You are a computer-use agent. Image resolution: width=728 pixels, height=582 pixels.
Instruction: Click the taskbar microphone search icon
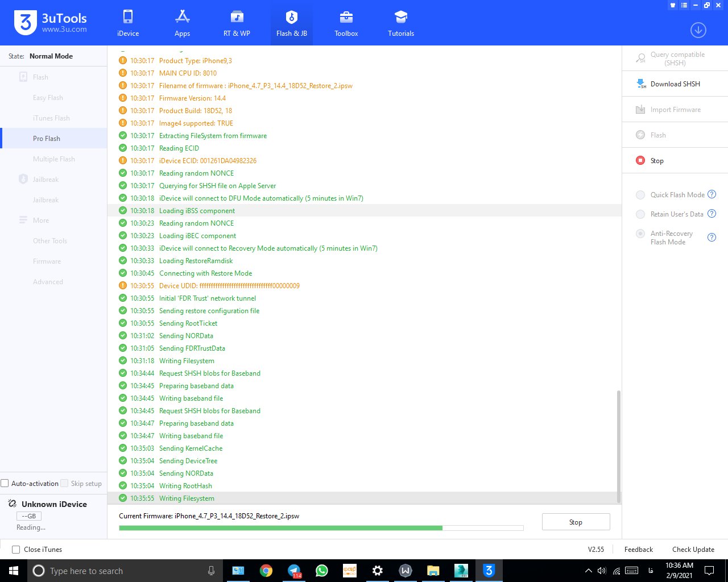(x=212, y=571)
